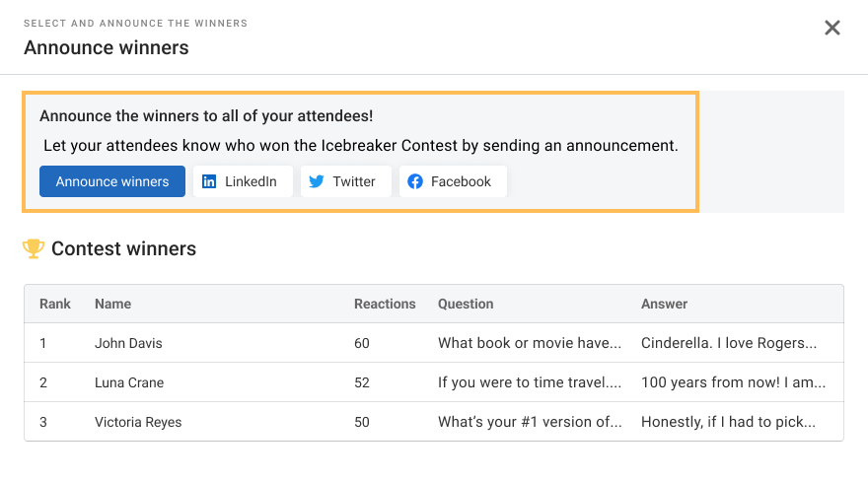The width and height of the screenshot is (868, 481).
Task: Click the Reactions column header
Action: pyautogui.click(x=385, y=304)
